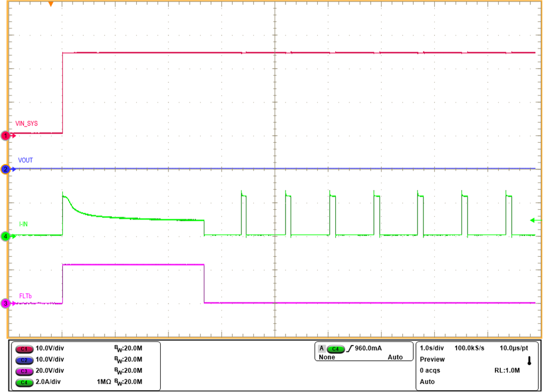Toggle the channel 1 marker on the graticule
This screenshot has height=392, width=545.
(4, 136)
